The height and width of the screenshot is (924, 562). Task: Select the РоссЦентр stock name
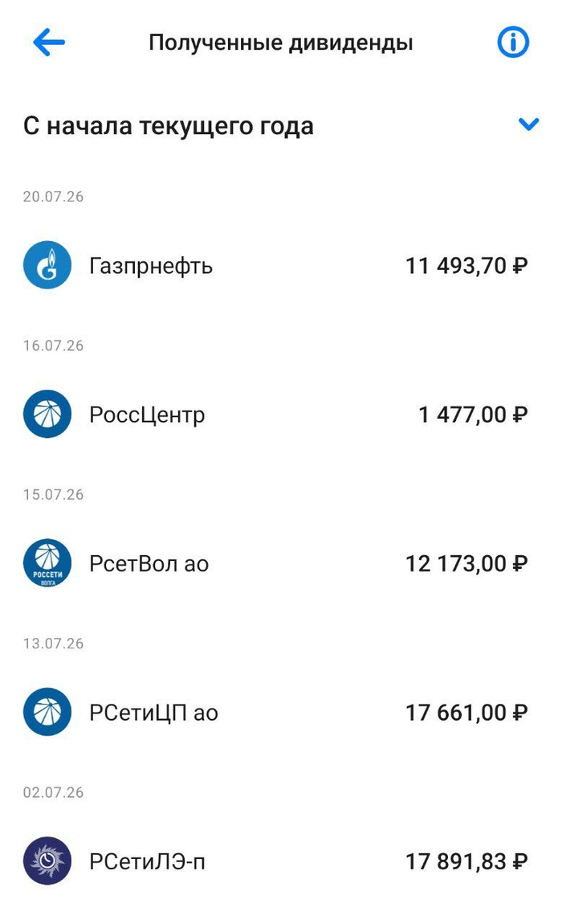tap(147, 415)
